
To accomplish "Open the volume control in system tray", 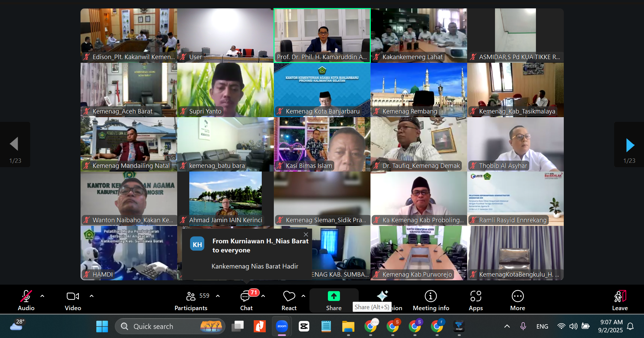I will (x=574, y=326).
